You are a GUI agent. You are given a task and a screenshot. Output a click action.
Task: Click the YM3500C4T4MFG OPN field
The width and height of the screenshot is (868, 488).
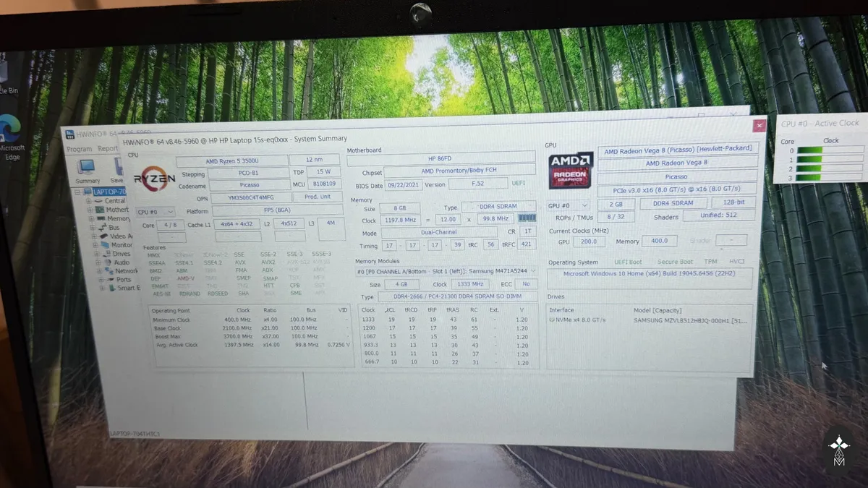point(251,198)
